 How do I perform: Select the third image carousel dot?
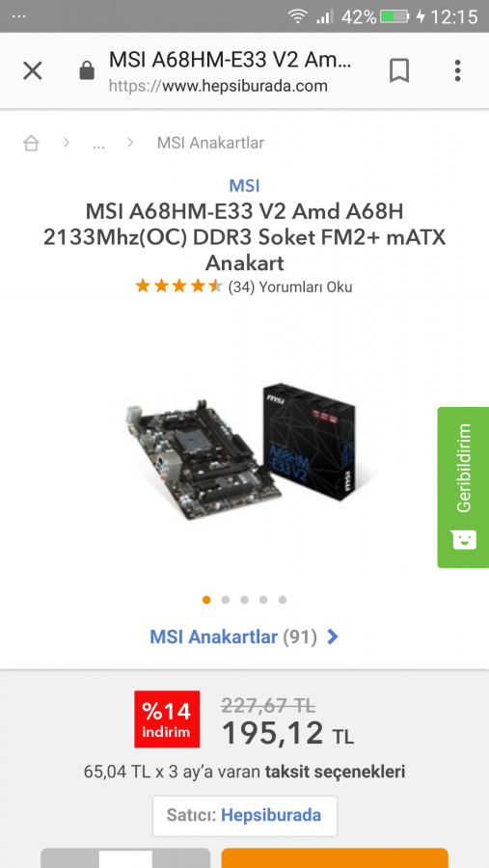coord(244,600)
